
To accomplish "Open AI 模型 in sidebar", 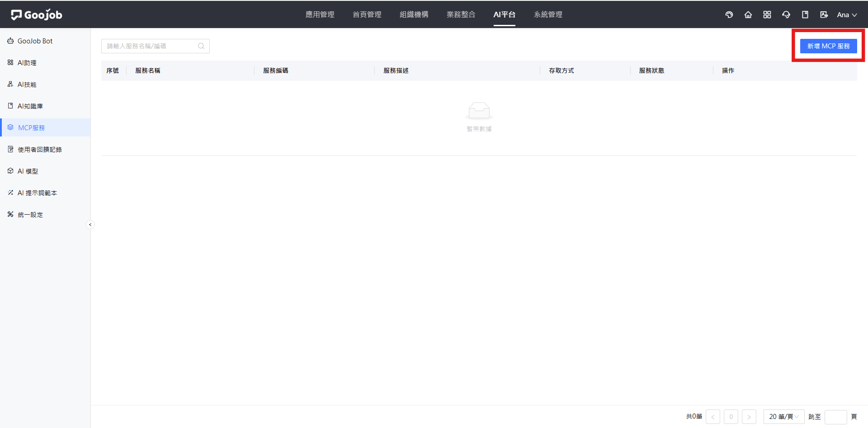I will click(x=45, y=171).
